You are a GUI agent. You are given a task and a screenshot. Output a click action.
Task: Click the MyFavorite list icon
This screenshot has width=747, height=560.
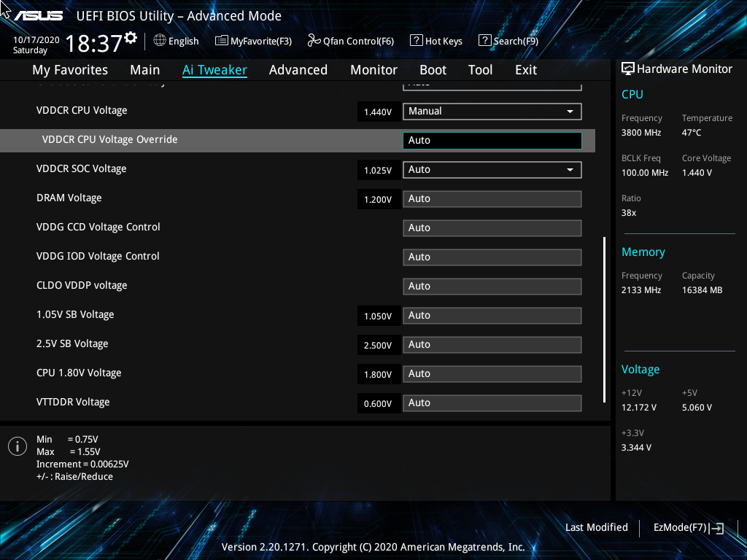222,41
